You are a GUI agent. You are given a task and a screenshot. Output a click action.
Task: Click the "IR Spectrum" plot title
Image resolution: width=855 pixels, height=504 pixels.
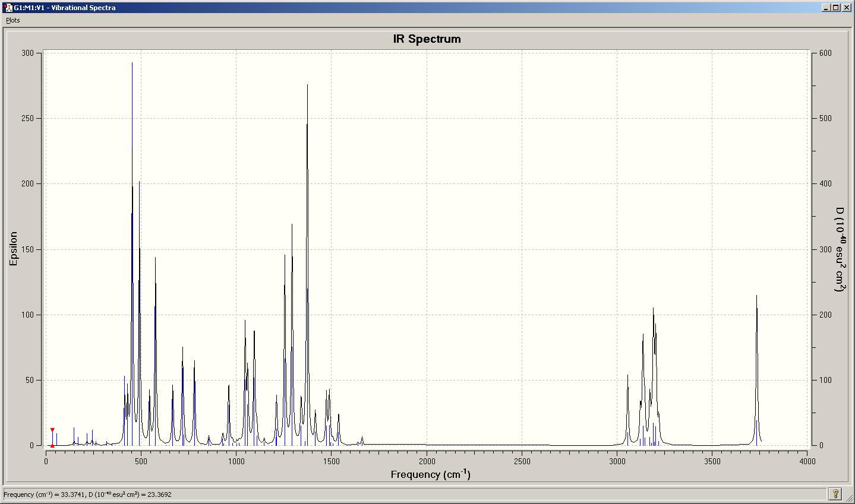(x=427, y=39)
